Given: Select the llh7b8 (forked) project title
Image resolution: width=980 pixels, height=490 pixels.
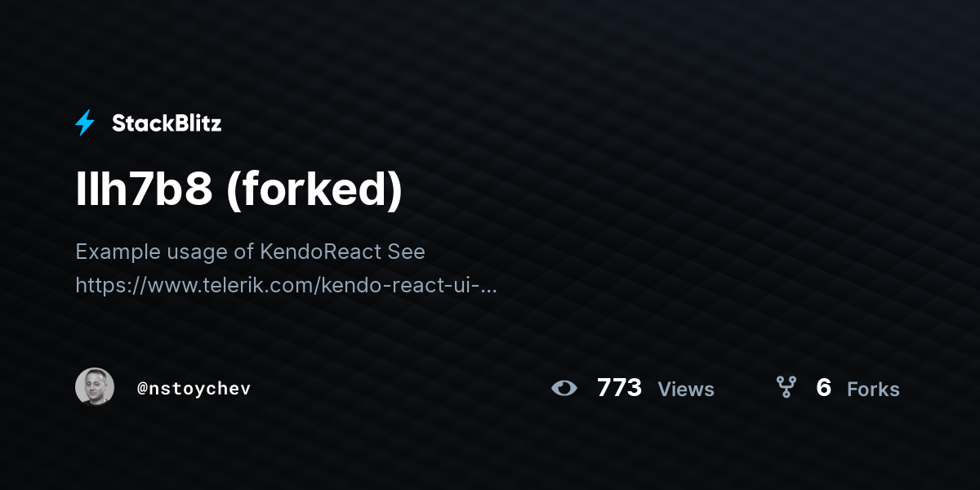Looking at the screenshot, I should [239, 190].
